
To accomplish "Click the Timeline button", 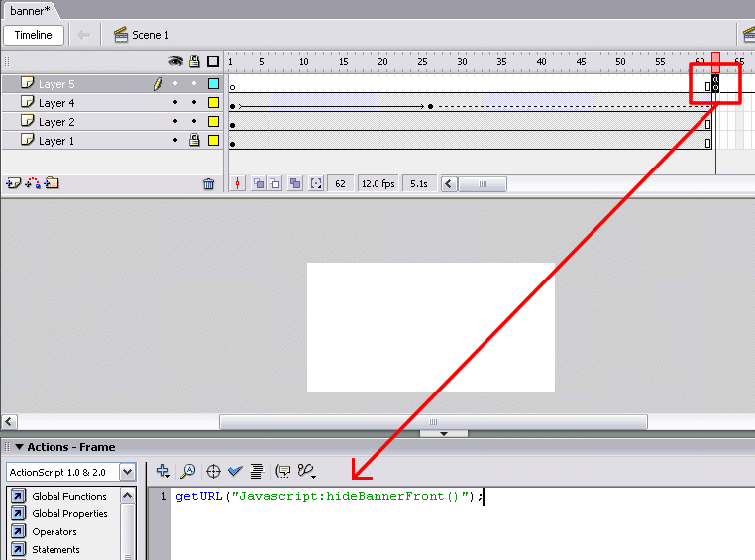I will [33, 35].
